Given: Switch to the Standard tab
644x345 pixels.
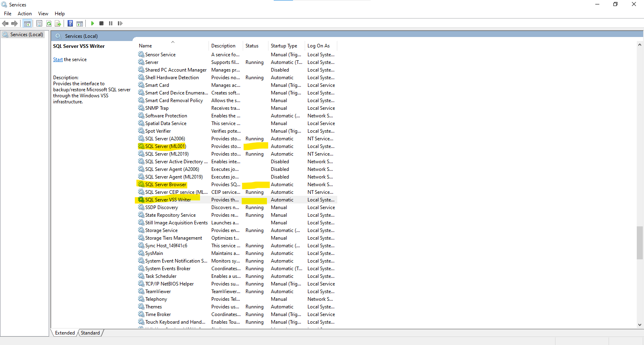Looking at the screenshot, I should point(90,333).
